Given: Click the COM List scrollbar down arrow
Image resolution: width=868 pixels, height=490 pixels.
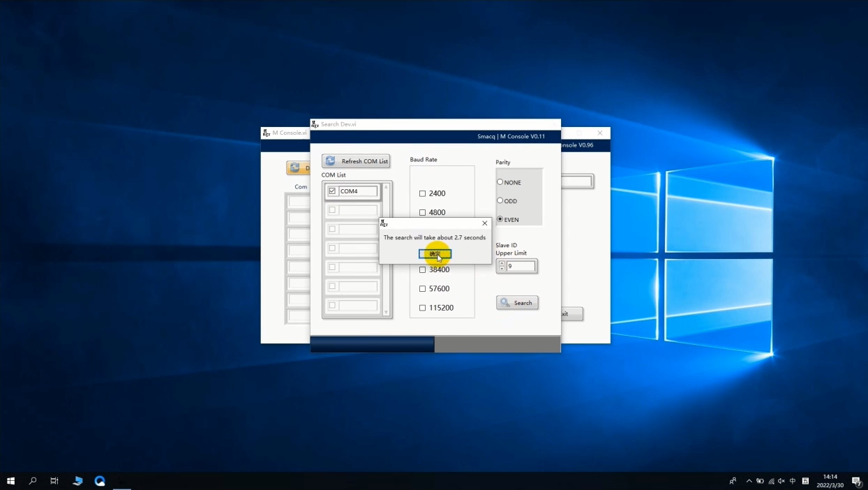Looking at the screenshot, I should (386, 313).
